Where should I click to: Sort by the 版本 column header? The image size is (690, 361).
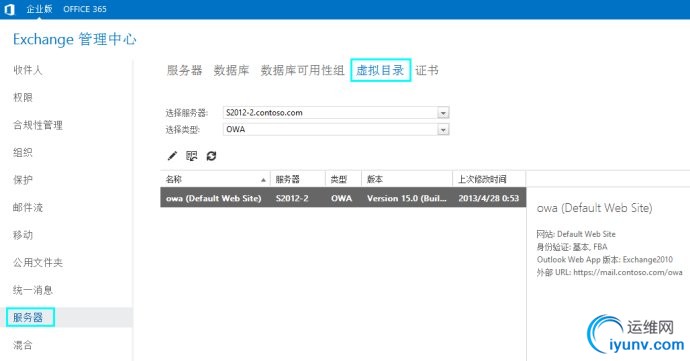click(407, 179)
